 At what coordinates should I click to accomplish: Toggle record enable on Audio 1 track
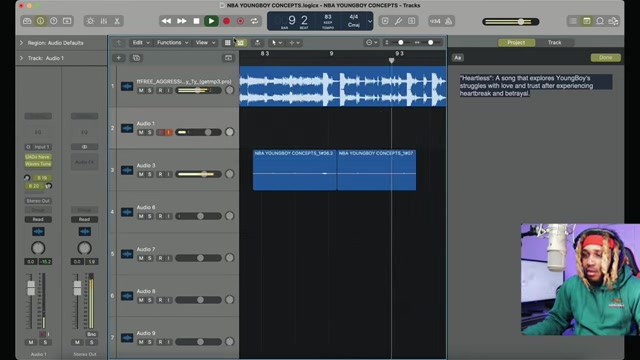pyautogui.click(x=160, y=132)
